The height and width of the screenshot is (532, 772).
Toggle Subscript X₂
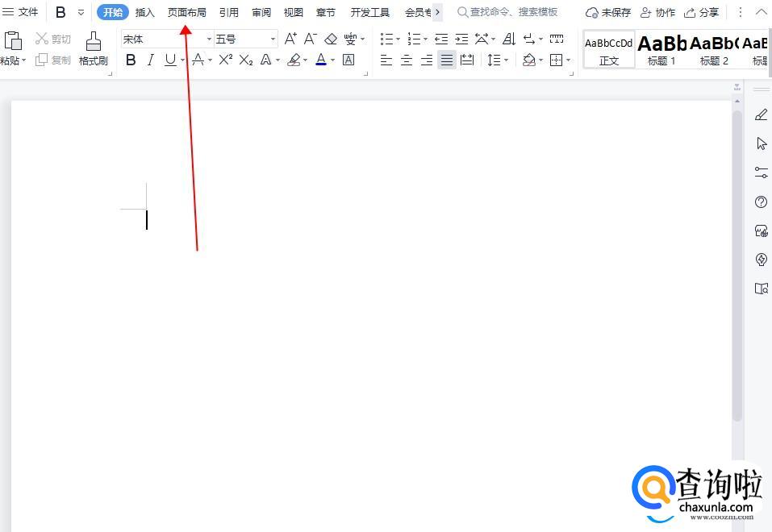246,60
